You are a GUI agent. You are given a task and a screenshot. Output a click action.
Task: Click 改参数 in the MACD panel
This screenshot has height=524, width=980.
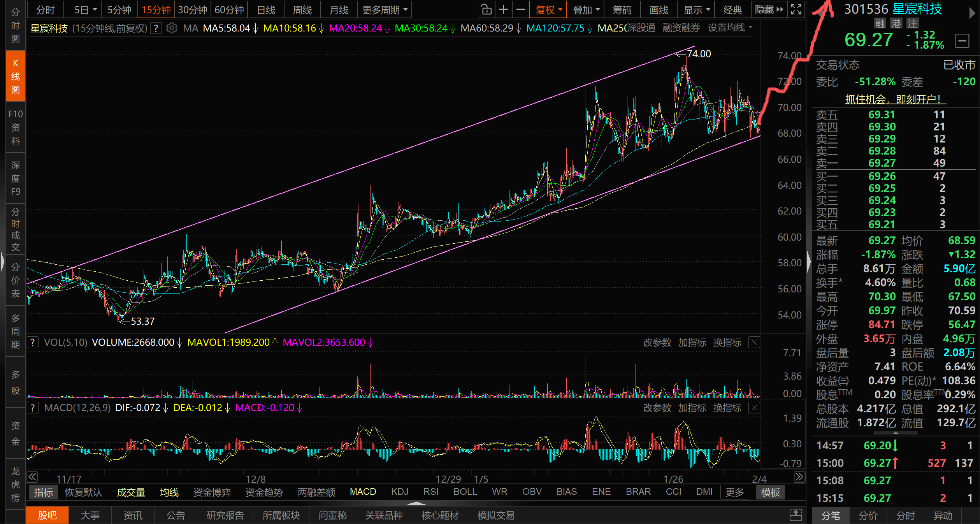(x=657, y=408)
